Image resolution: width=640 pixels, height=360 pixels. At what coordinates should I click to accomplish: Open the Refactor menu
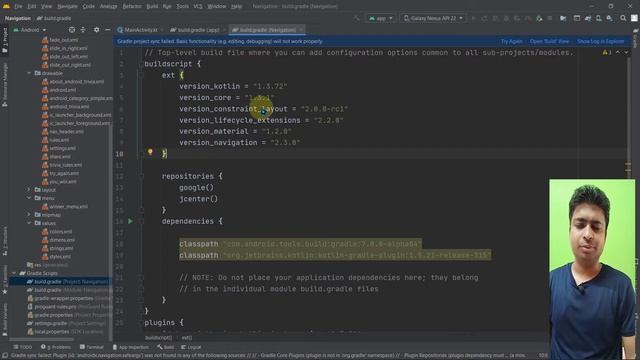[132, 7]
